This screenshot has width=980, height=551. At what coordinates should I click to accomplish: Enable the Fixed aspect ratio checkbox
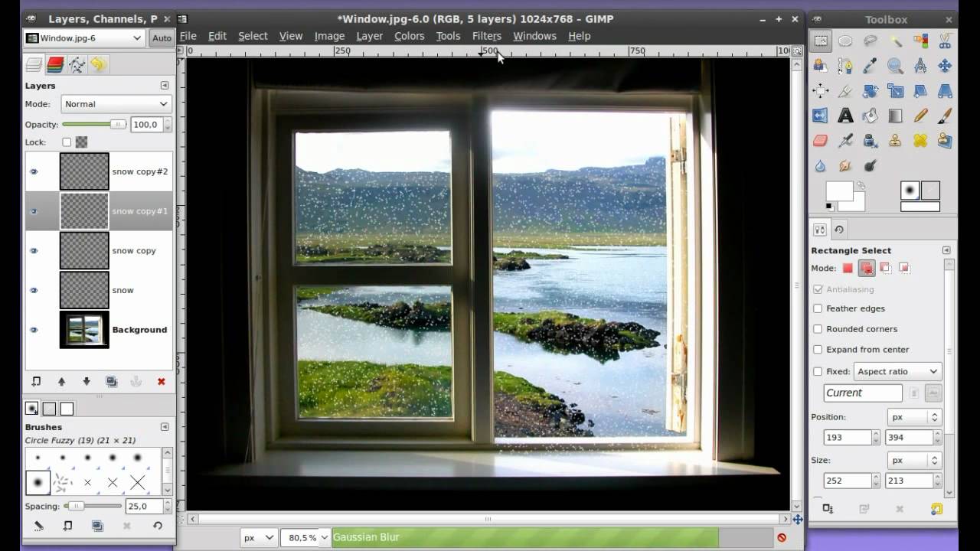pyautogui.click(x=818, y=371)
